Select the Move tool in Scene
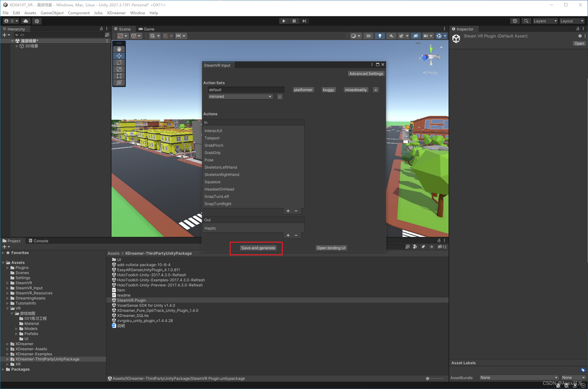 (x=119, y=56)
